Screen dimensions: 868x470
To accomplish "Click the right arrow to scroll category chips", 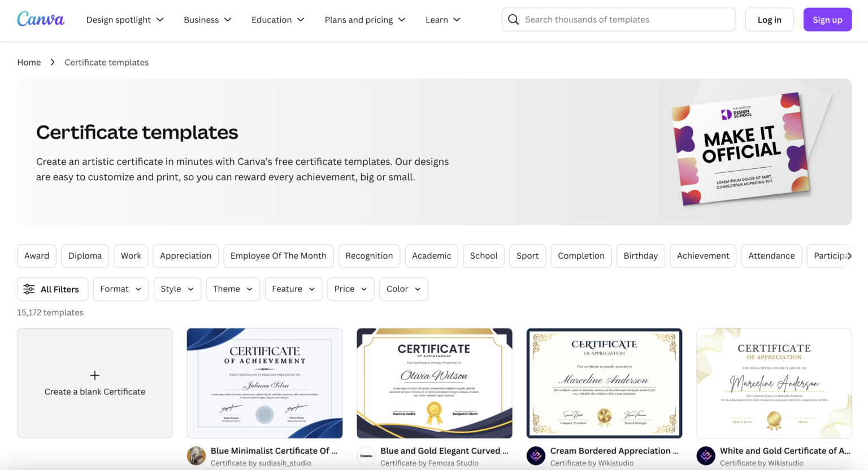I will coord(850,255).
